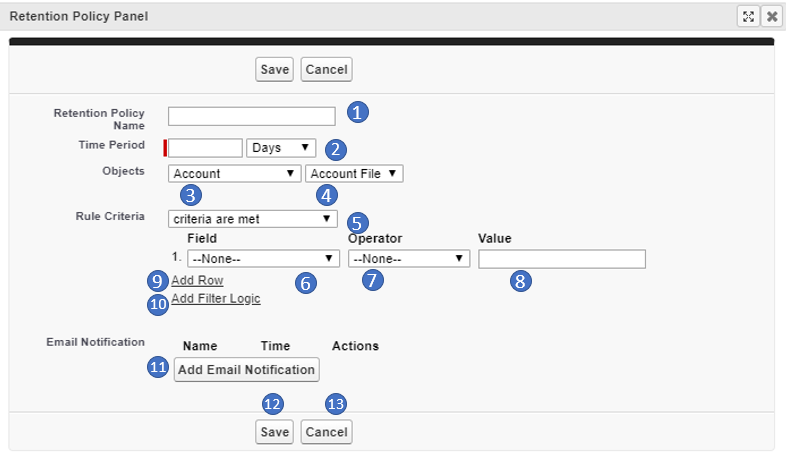Screen dimensions: 786x457
Task: Open the Account objects dropdown
Action: click(235, 174)
